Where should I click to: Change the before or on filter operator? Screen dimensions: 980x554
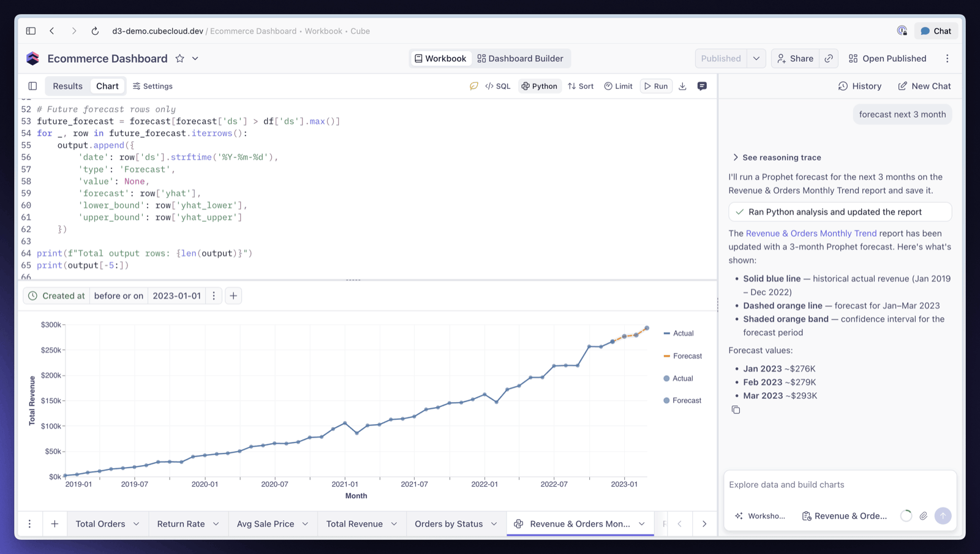pos(119,295)
